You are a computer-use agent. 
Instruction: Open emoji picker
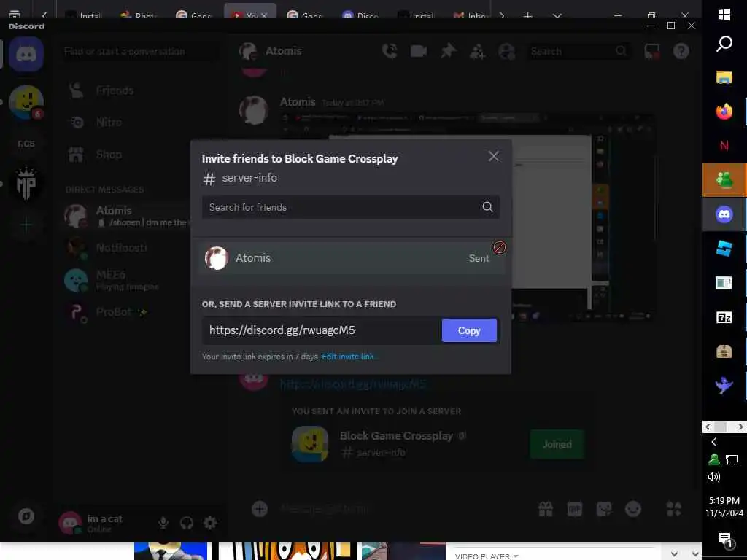[x=633, y=509]
